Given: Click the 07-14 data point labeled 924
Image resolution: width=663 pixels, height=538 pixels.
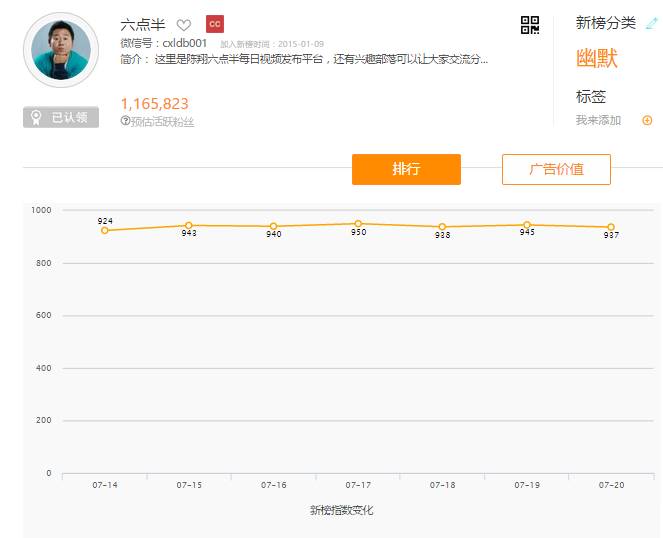Looking at the screenshot, I should click(x=105, y=230).
